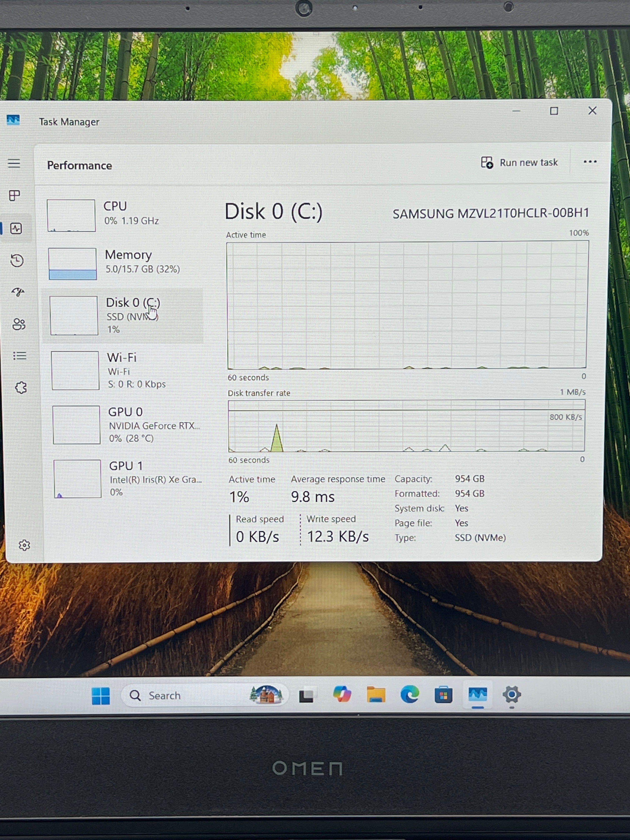Click the Capacity 954 GB value
The width and height of the screenshot is (630, 840).
tap(470, 479)
